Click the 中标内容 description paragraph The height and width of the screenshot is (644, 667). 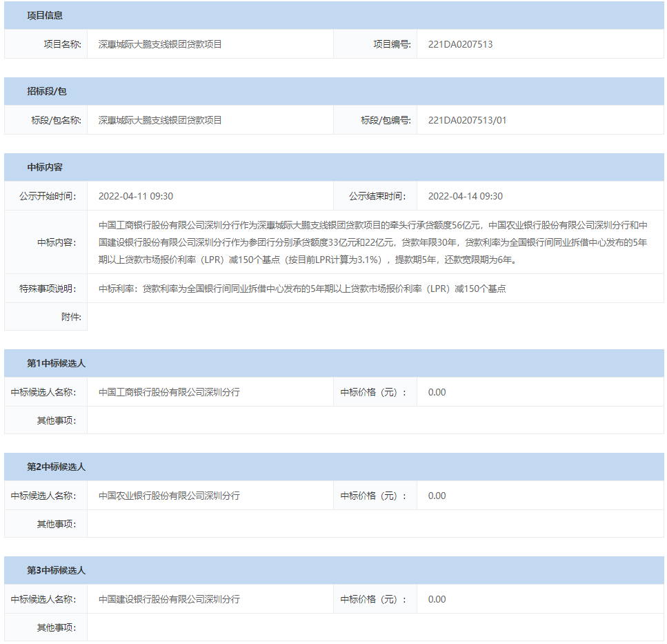(x=372, y=242)
